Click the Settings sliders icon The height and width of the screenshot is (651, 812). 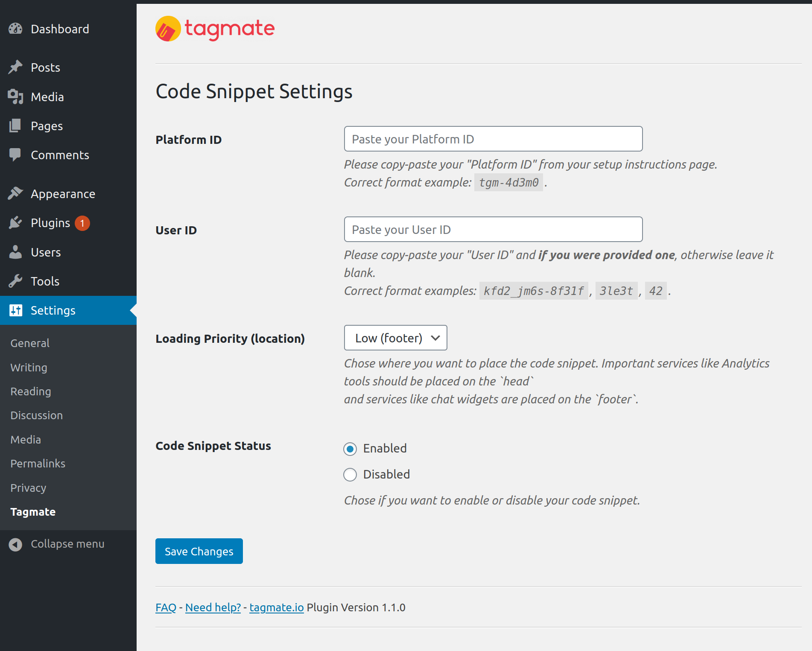click(x=16, y=310)
